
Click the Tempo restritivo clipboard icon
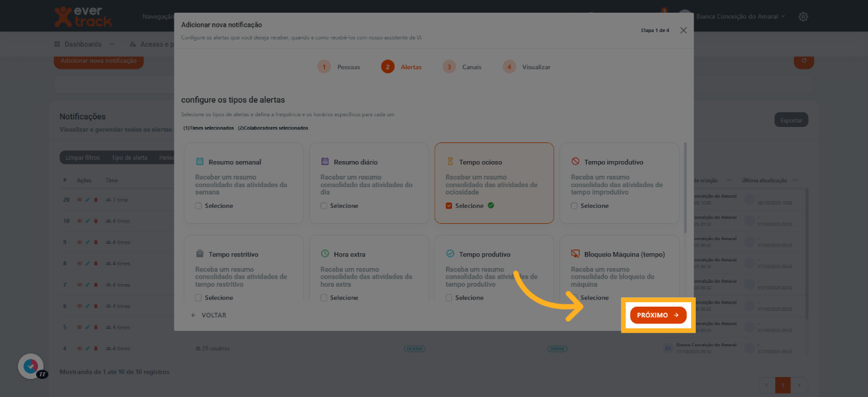pos(200,254)
